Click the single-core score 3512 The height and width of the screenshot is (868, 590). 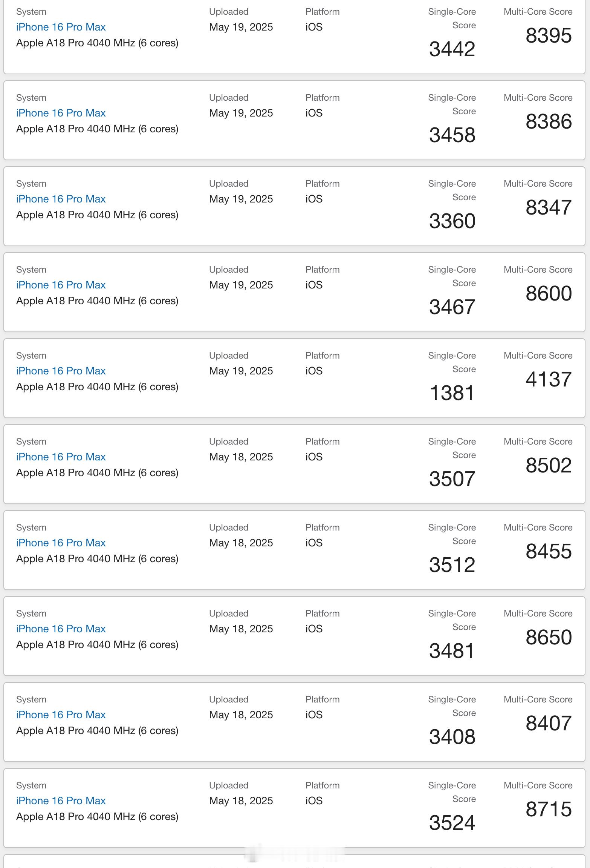[452, 565]
